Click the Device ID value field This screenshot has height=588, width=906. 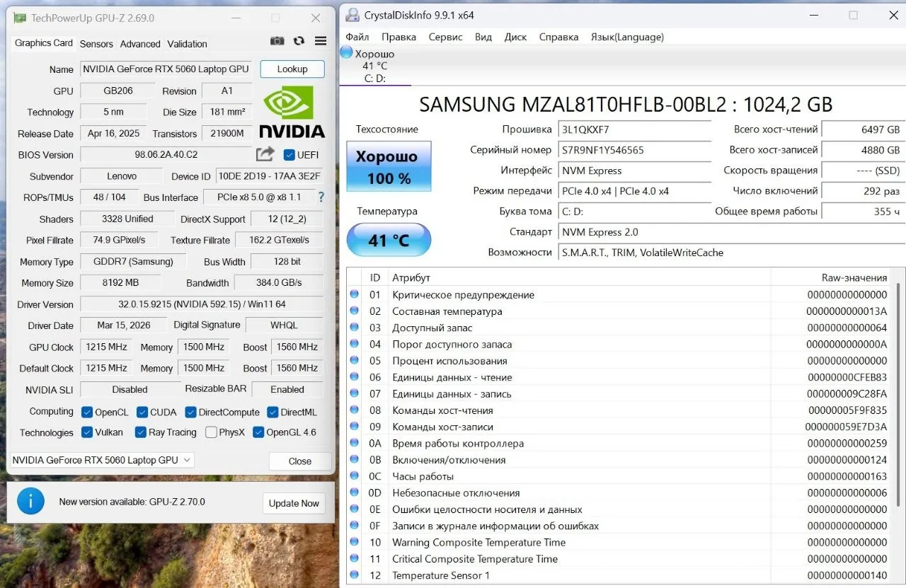pyautogui.click(x=269, y=176)
